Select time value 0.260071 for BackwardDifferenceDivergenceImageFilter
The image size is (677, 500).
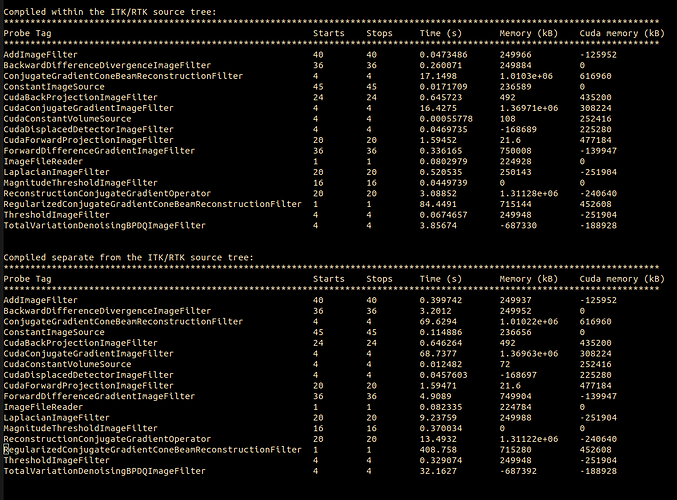tap(441, 65)
